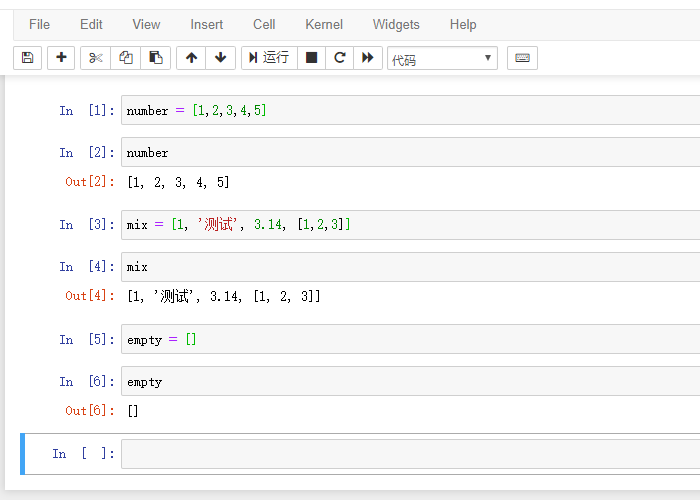
Task: Move selected cell down with arrow
Action: pyautogui.click(x=221, y=58)
